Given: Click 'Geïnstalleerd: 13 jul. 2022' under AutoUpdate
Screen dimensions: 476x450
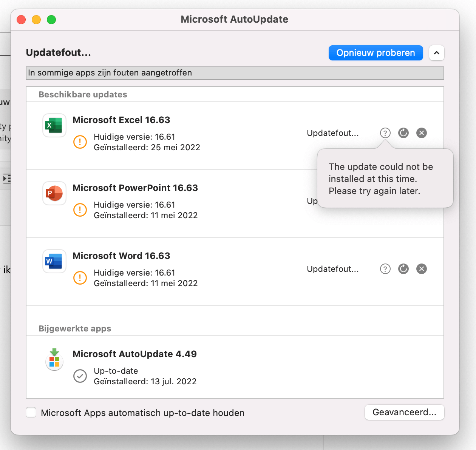Looking at the screenshot, I should (145, 381).
